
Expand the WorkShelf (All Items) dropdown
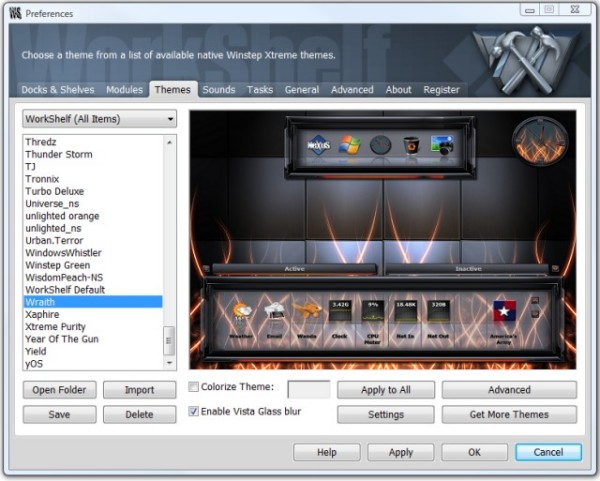click(x=99, y=119)
